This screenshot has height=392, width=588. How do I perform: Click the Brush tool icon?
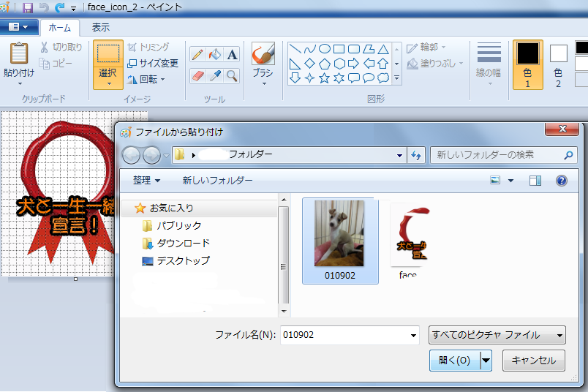[x=263, y=54]
